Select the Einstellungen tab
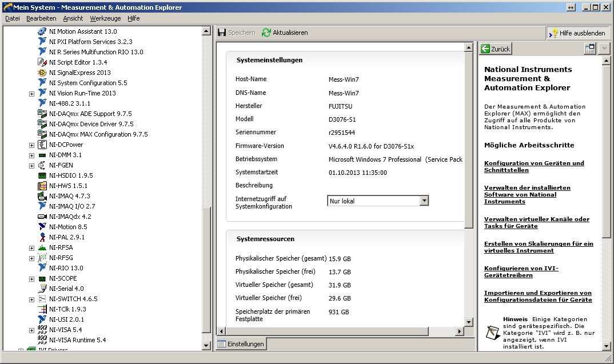The height and width of the screenshot is (364, 614). (241, 344)
